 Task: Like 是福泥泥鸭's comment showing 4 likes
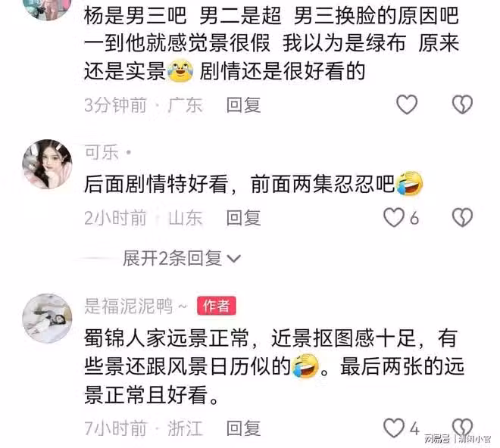pos(394,428)
